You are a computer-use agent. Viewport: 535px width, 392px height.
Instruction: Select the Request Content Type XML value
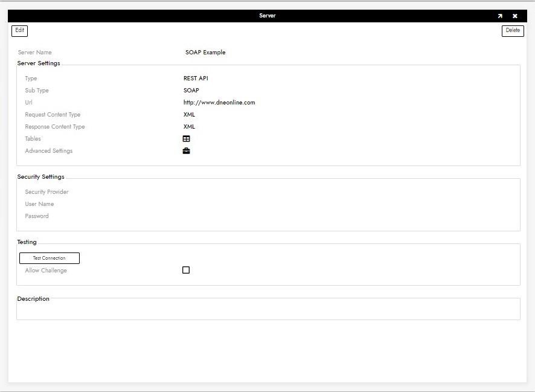pos(189,115)
